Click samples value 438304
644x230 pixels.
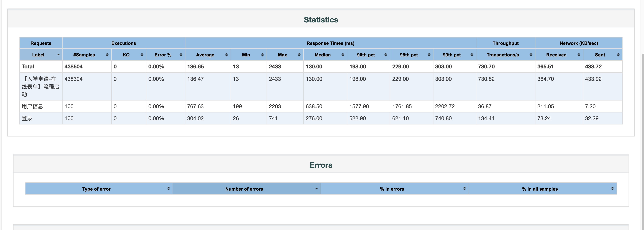(74, 79)
